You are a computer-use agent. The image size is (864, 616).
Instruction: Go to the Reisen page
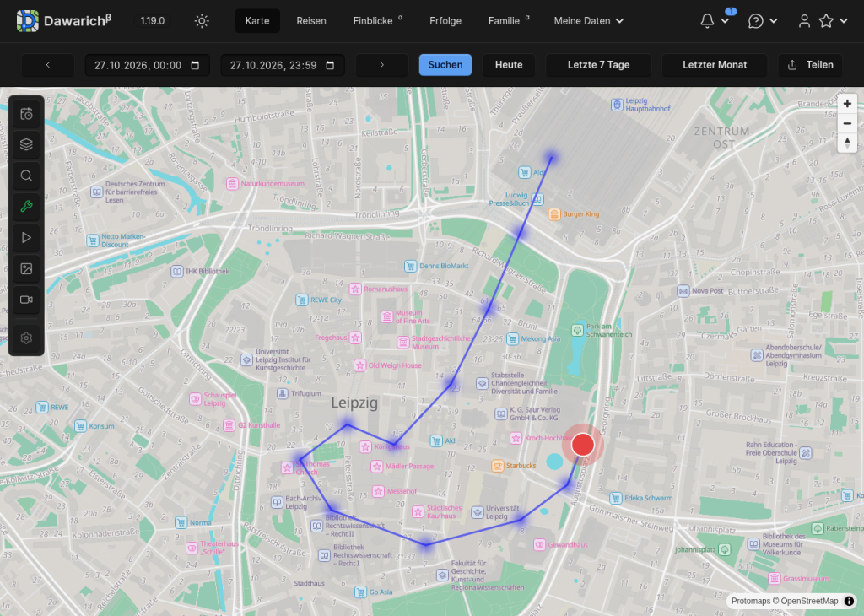click(311, 21)
